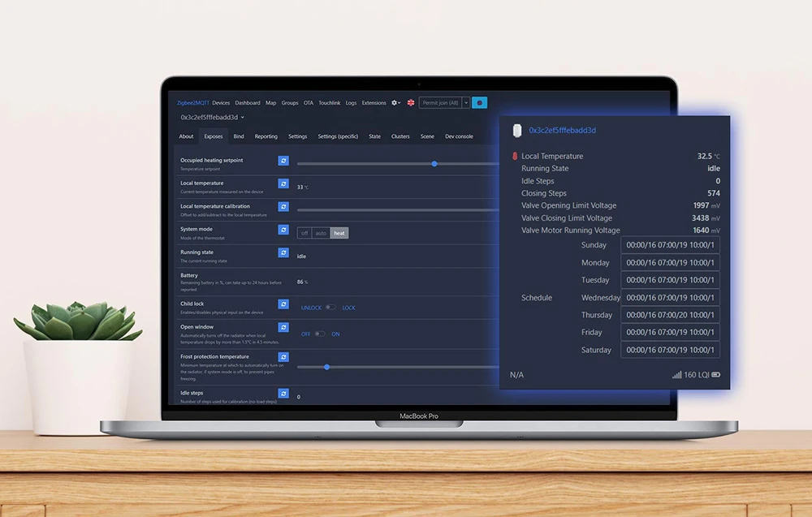Viewport: 812px width, 517px height.
Task: Switch to the Exposes tab
Action: pos(214,136)
